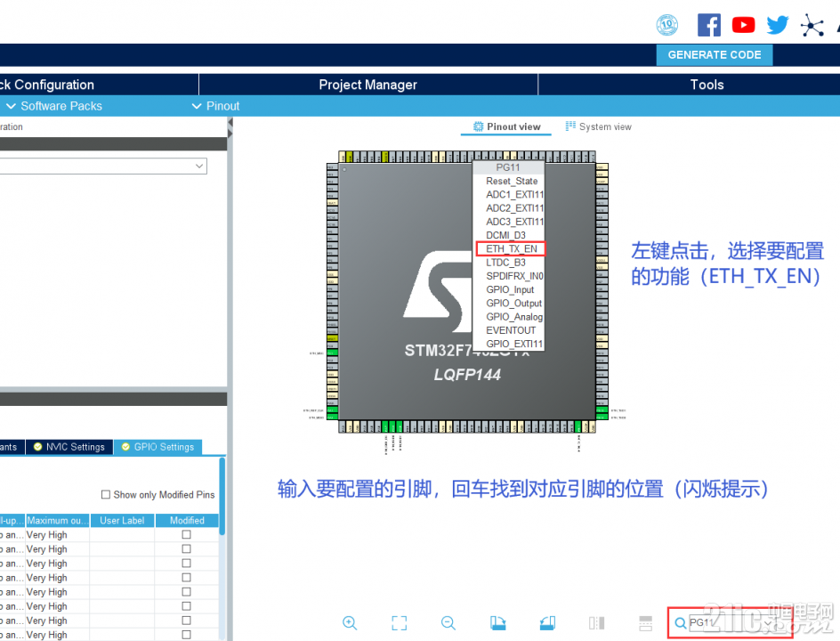The height and width of the screenshot is (641, 840).
Task: Open the GPIO Settings tab
Action: coord(158,447)
